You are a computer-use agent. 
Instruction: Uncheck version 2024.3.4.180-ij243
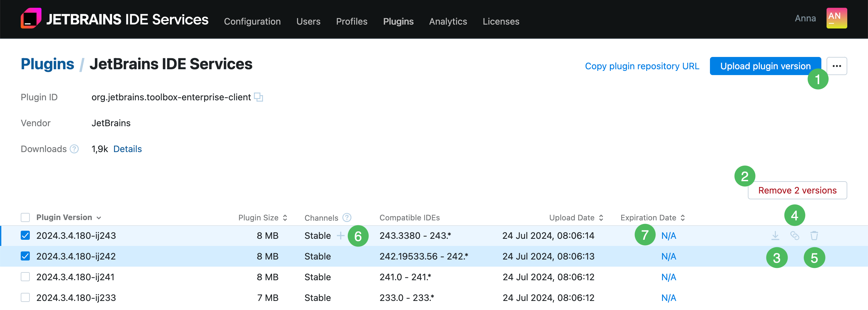click(25, 236)
